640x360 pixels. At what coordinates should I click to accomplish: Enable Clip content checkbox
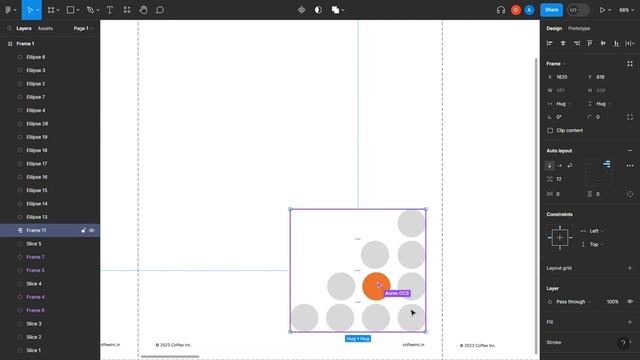coord(550,131)
